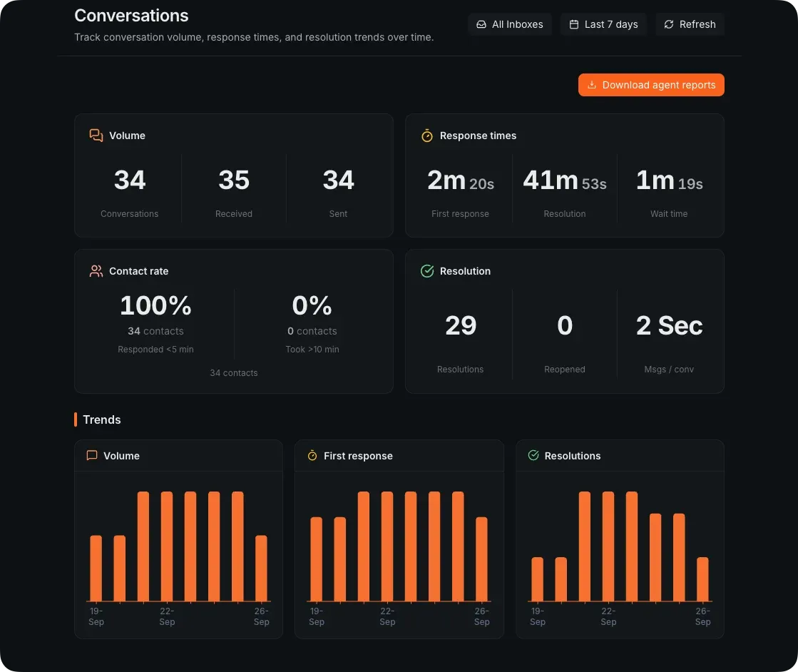
Task: Click the 26-Sep bar in Volume chart
Action: click(261, 568)
